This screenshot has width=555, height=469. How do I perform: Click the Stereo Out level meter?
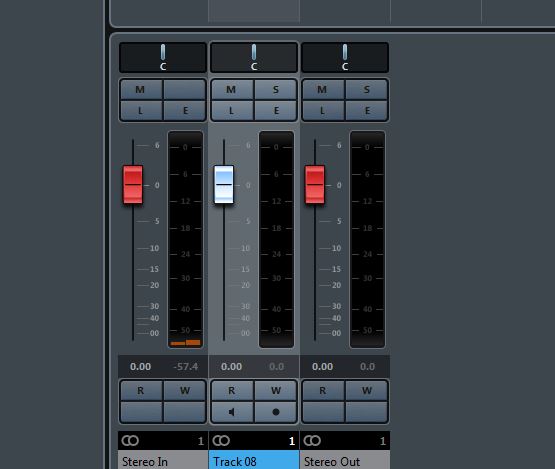(367, 240)
